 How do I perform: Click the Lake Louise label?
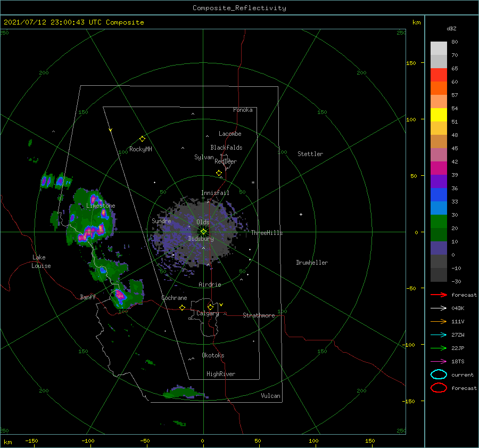point(41,262)
